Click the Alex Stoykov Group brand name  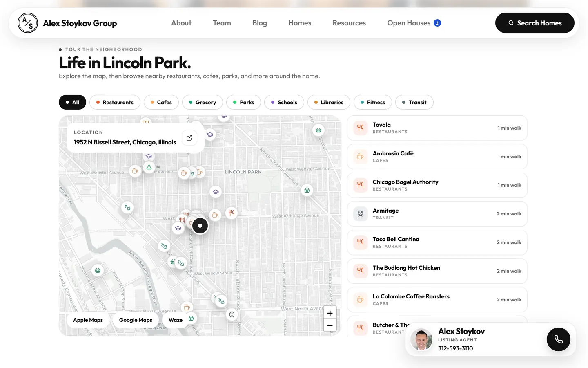click(x=80, y=23)
